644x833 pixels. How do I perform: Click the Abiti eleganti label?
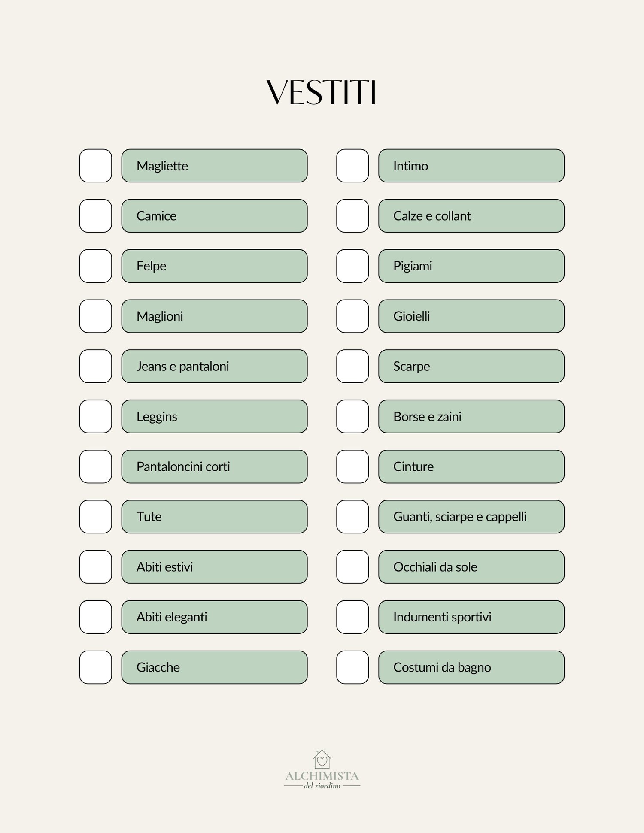214,617
